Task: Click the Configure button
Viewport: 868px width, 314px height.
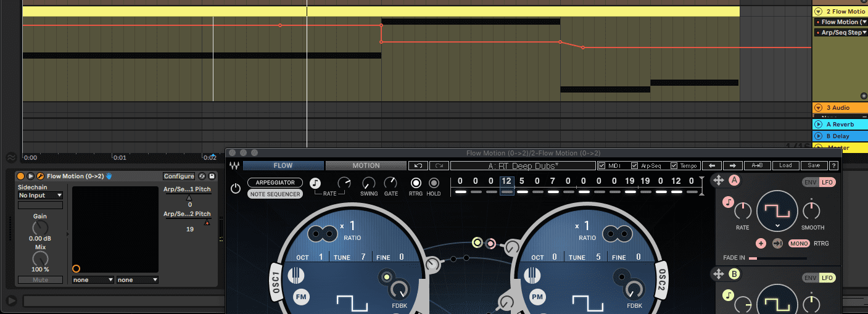Action: click(x=179, y=176)
